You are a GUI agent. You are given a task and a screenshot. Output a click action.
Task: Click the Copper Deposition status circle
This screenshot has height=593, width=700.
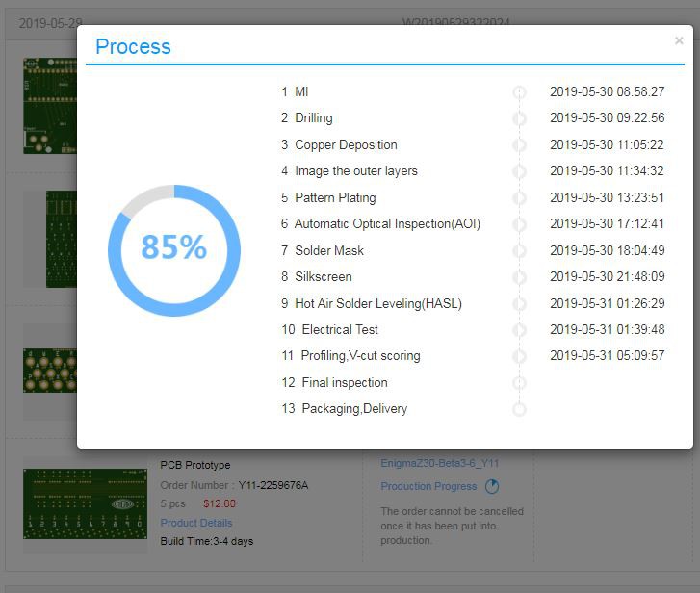tap(519, 145)
